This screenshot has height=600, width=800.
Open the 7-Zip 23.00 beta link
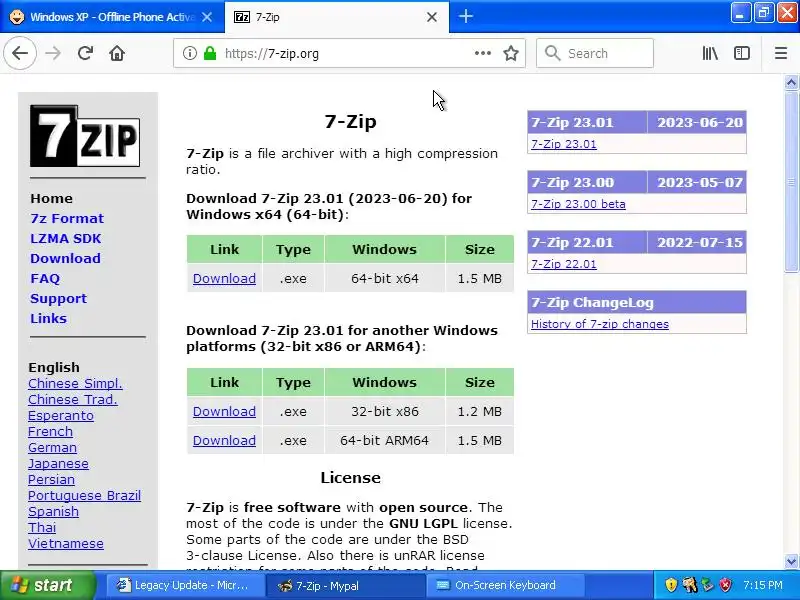[x=578, y=204]
